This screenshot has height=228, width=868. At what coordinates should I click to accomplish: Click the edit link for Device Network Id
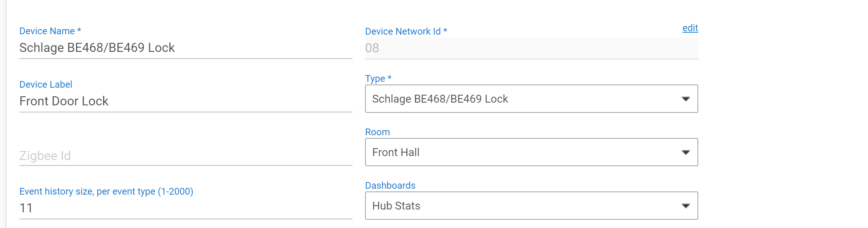690,28
